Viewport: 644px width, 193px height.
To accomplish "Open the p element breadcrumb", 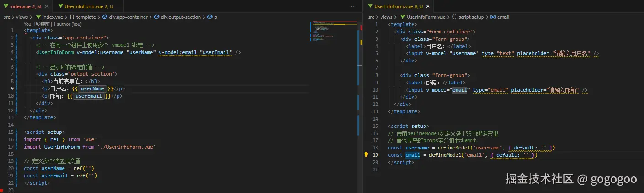I will (215, 17).
